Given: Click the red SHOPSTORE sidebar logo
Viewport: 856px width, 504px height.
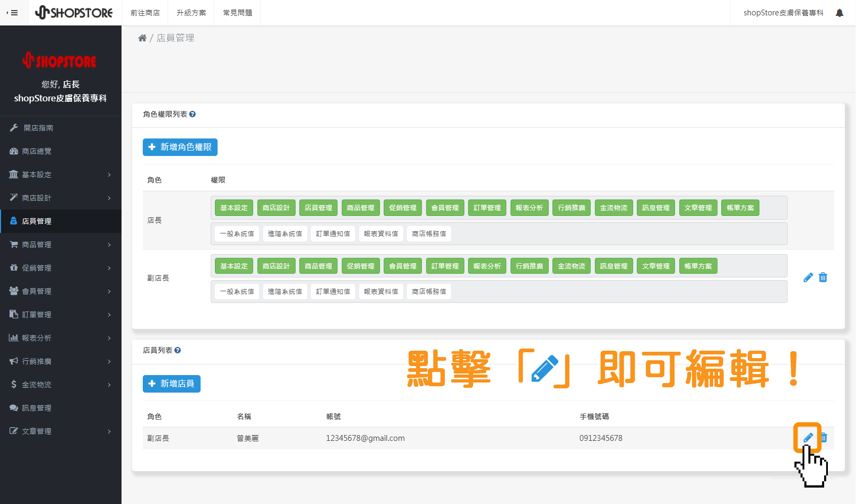Looking at the screenshot, I should [59, 60].
